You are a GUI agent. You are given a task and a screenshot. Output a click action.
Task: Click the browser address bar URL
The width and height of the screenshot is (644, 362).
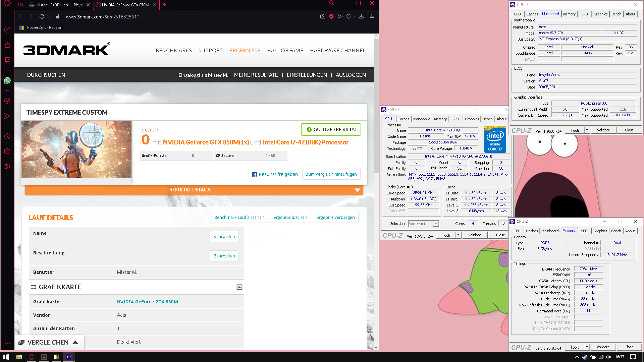102,16
